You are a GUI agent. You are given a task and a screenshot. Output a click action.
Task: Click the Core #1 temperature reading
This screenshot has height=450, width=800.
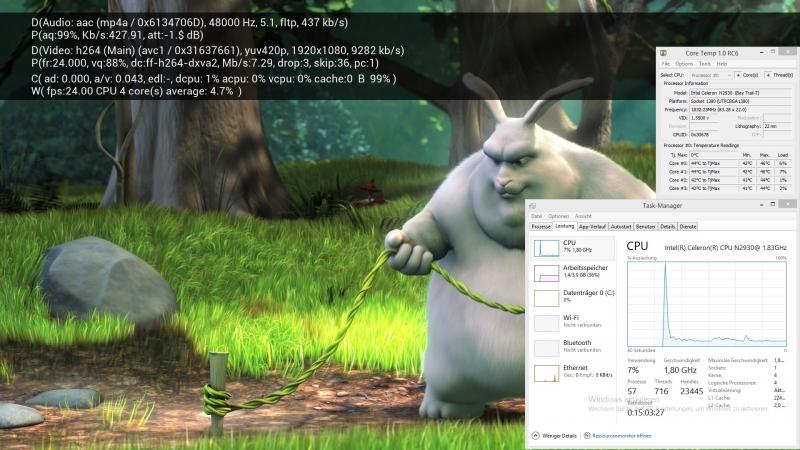[x=714, y=171]
